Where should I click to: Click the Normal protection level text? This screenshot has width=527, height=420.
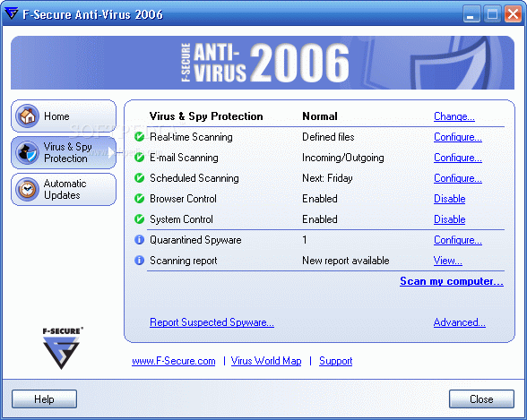coord(320,116)
